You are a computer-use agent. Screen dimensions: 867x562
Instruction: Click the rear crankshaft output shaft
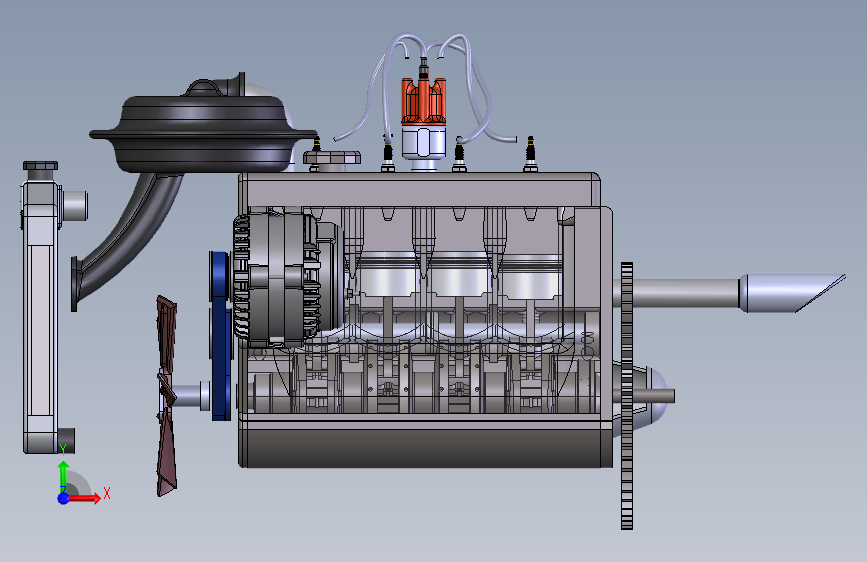tap(654, 396)
